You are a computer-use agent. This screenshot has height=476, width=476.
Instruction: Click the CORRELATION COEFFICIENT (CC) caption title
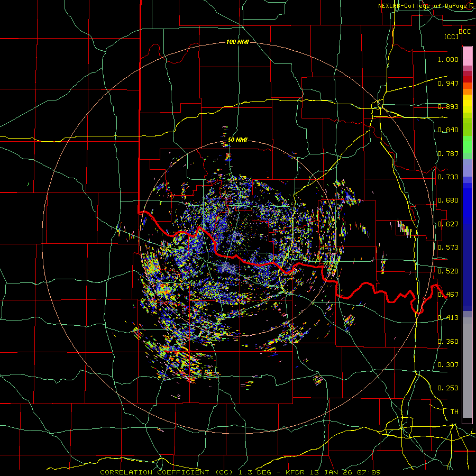pos(167,472)
